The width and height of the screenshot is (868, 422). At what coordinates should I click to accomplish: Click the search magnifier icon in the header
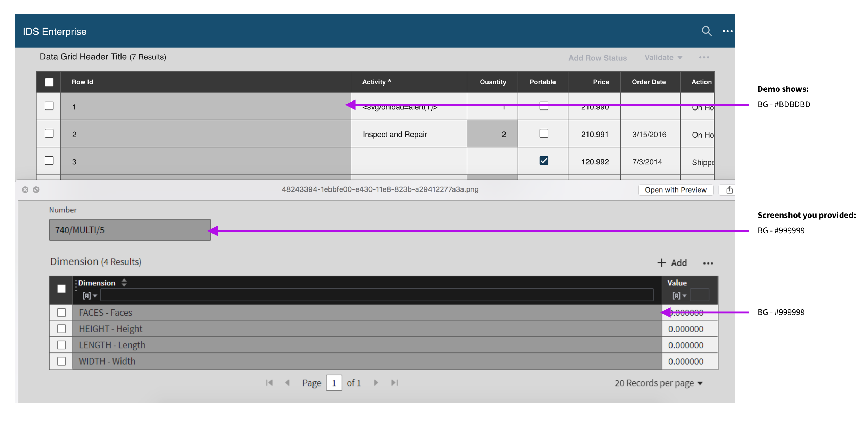tap(706, 31)
